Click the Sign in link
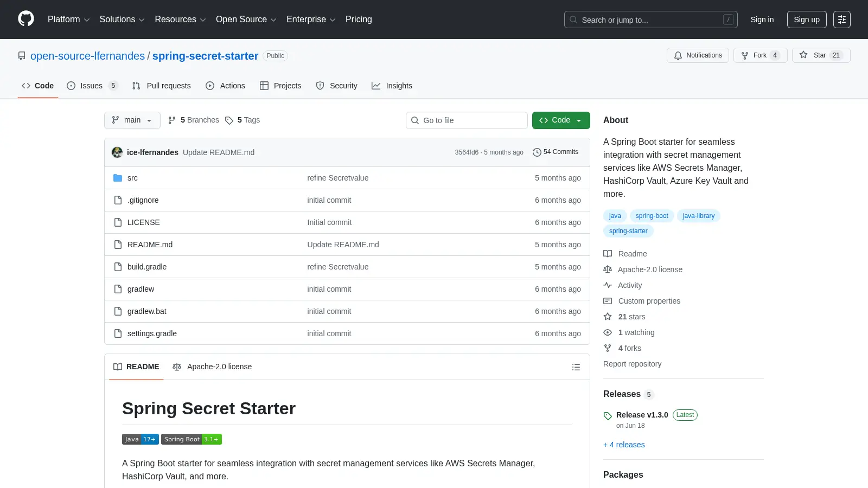The height and width of the screenshot is (488, 868). (762, 20)
